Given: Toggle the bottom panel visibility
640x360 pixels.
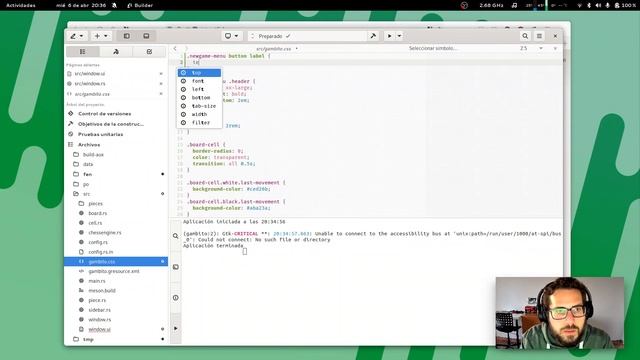Looking at the screenshot, I should pyautogui.click(x=146, y=36).
